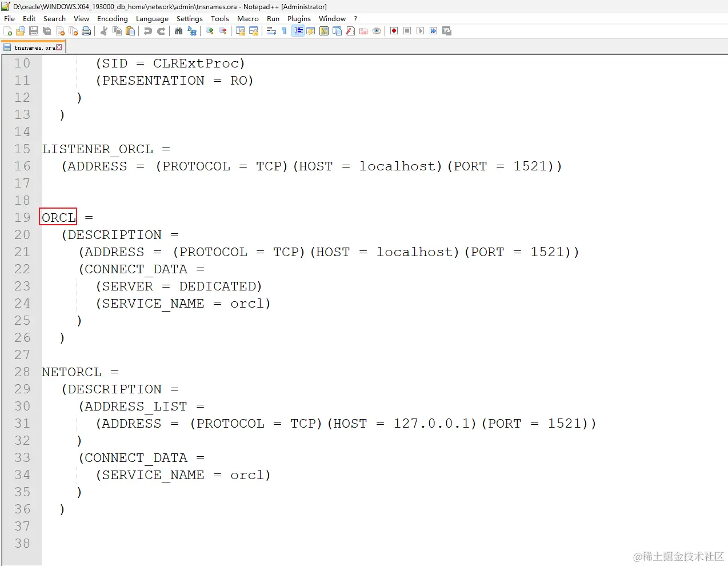The height and width of the screenshot is (566, 728).
Task: Open Folder as Workspace icon
Action: [x=363, y=31]
